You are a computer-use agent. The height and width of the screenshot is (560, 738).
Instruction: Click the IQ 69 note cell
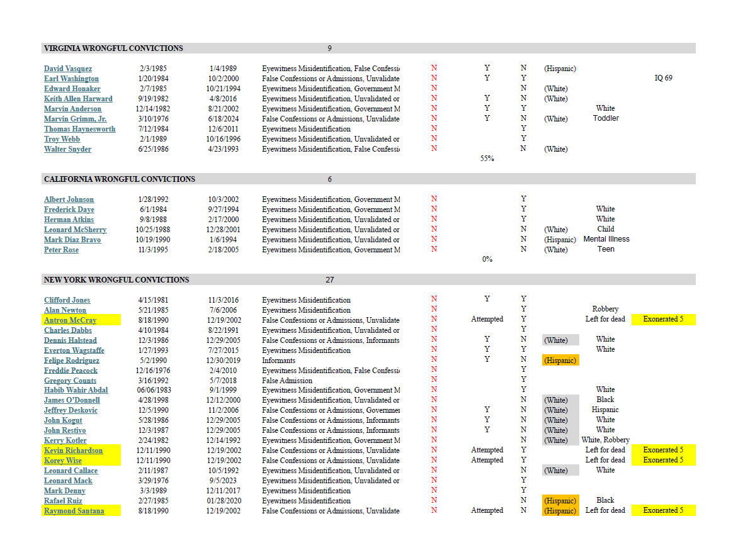click(x=663, y=78)
